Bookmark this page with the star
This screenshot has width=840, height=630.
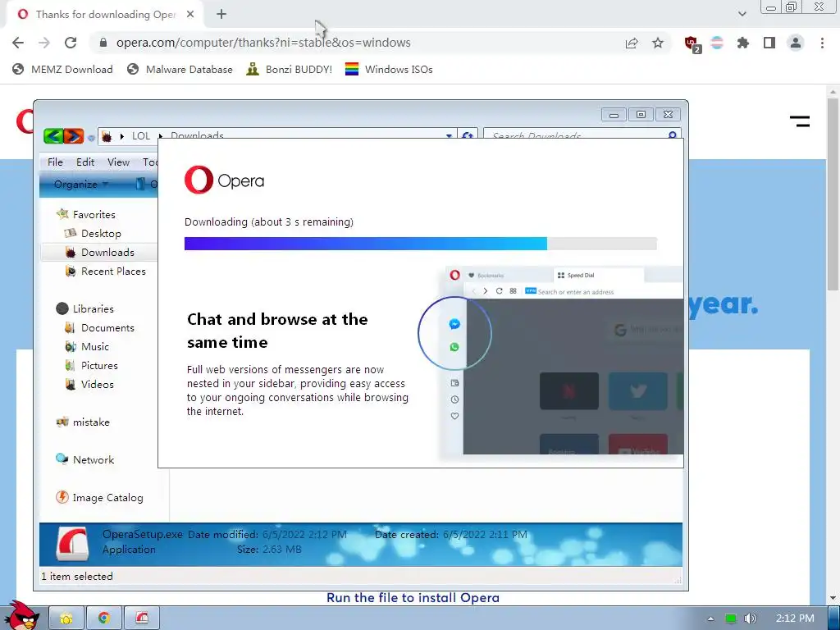coord(658,43)
